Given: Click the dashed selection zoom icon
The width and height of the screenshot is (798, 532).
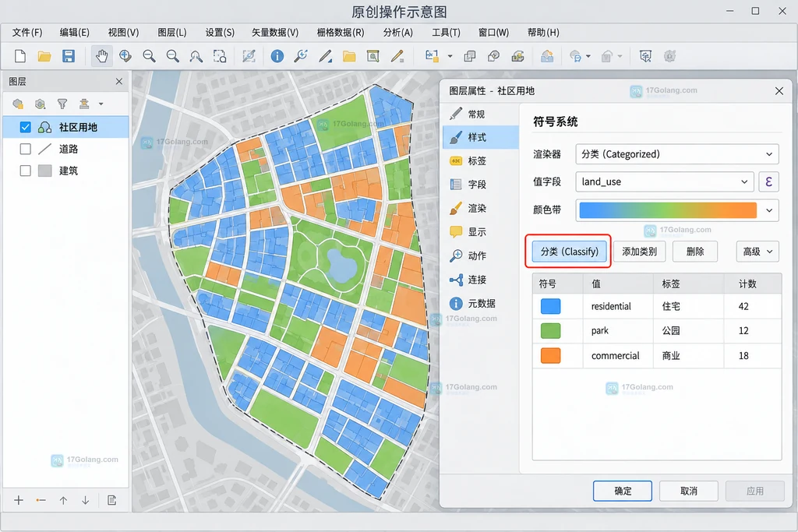Looking at the screenshot, I should click(219, 56).
